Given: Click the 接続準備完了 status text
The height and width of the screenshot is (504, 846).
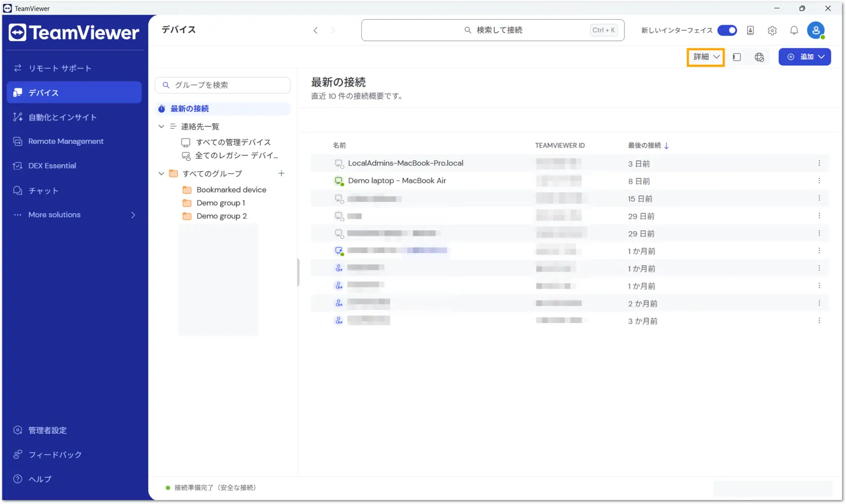Looking at the screenshot, I should 215,487.
